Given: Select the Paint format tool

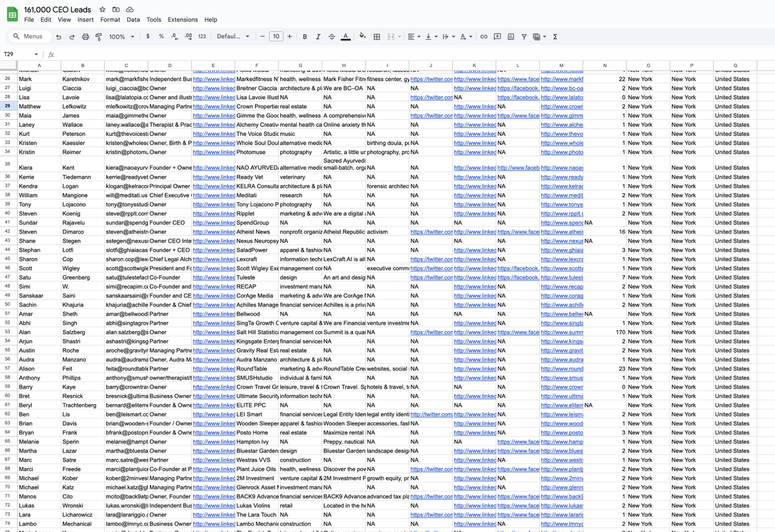Looking at the screenshot, I should click(99, 37).
